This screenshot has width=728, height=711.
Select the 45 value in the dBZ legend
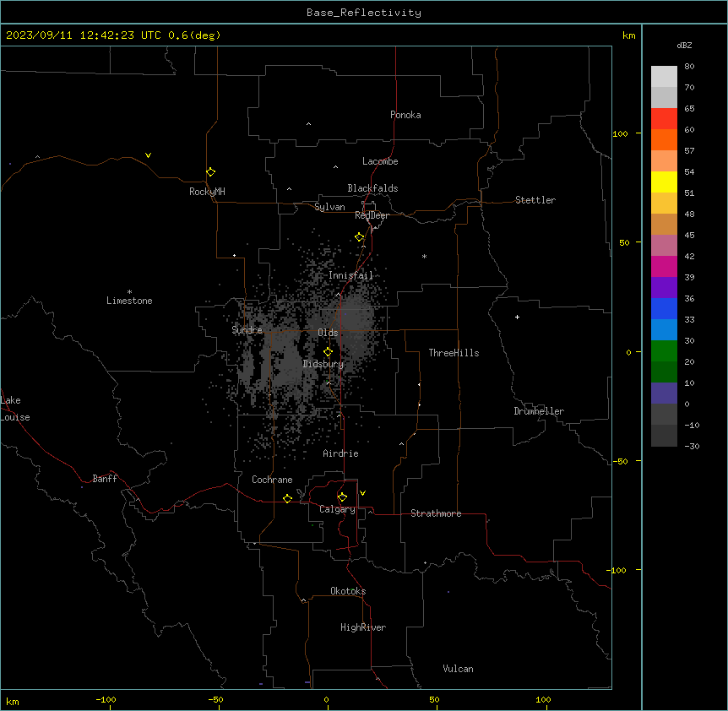click(689, 235)
